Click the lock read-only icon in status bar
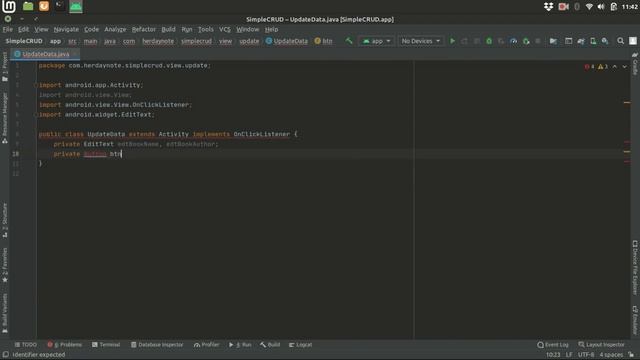This screenshot has height=360, width=640. 631,355
